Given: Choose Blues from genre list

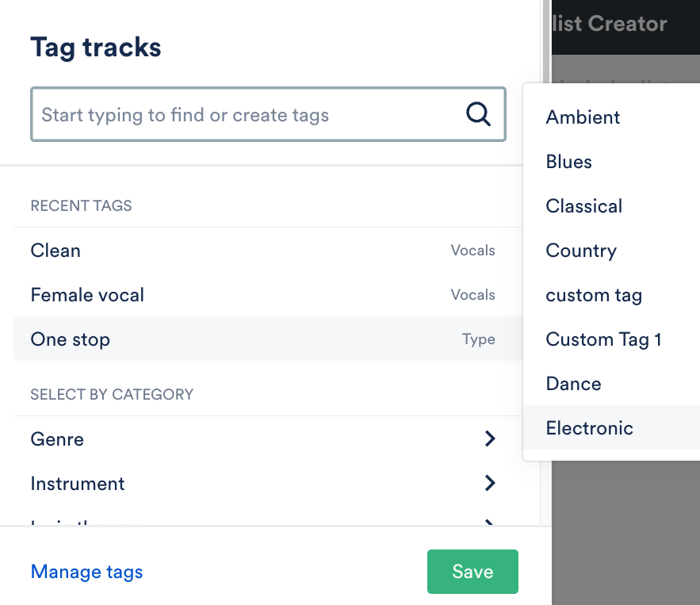Looking at the screenshot, I should coord(569,162).
